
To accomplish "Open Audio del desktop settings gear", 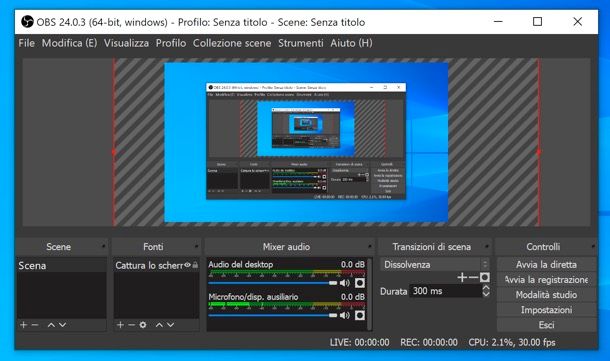I will [360, 283].
